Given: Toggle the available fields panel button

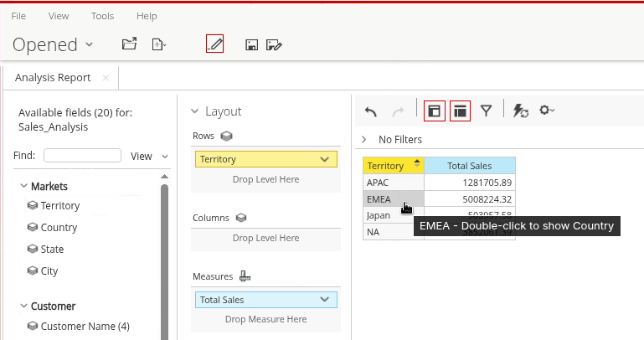Looking at the screenshot, I should 434,111.
